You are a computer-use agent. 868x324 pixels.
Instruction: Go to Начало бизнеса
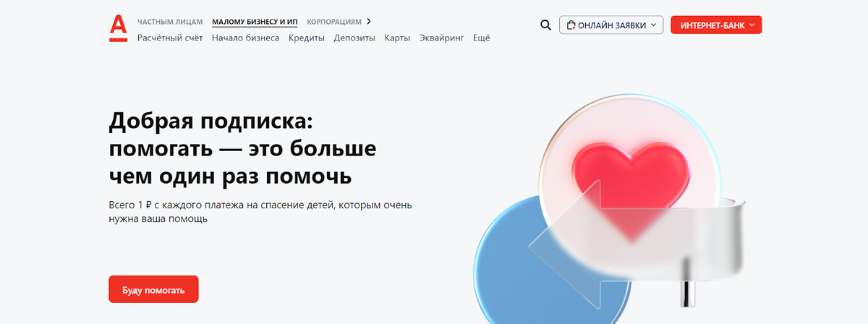[246, 38]
